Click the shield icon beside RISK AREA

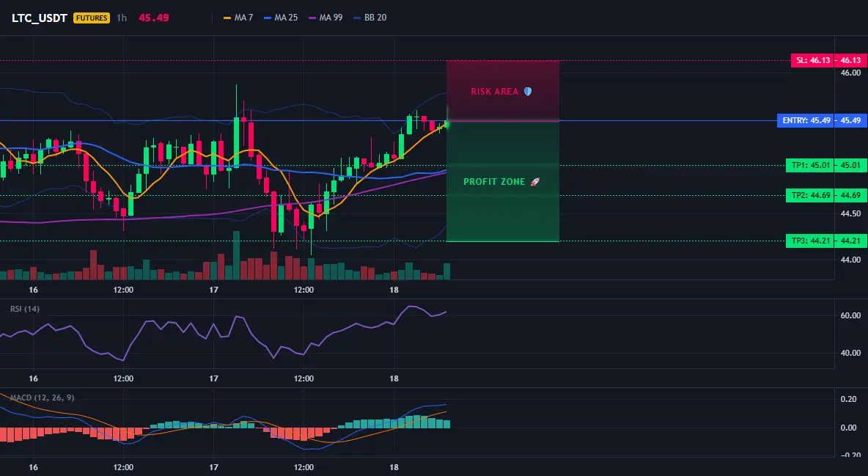coord(528,92)
